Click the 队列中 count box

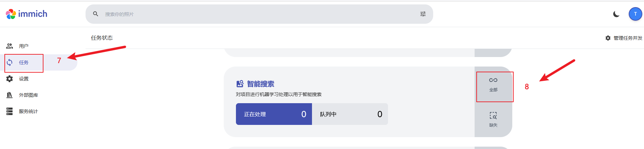click(x=350, y=114)
